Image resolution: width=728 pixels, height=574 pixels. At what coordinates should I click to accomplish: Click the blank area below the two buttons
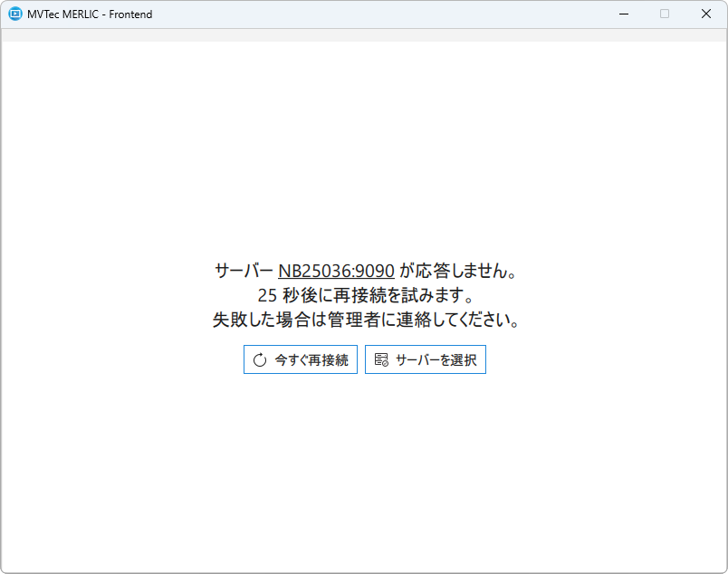click(x=362, y=471)
